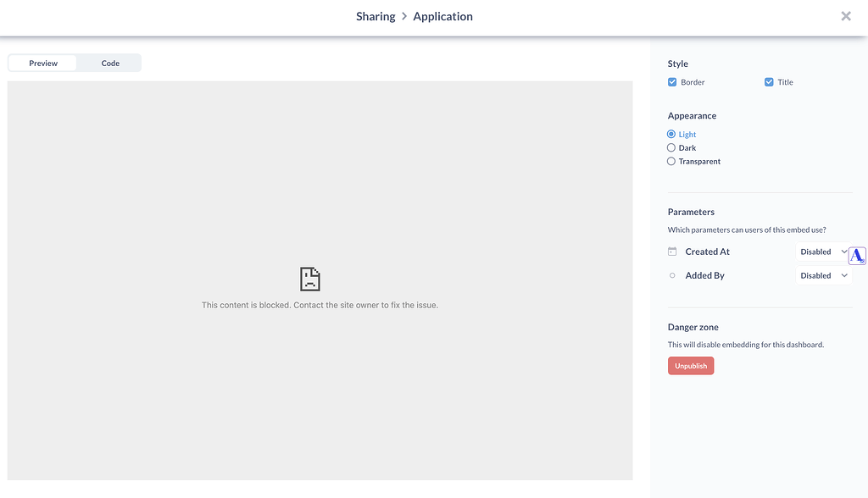Open the Created At Disabled dropdown
868x498 pixels.
[x=821, y=251]
